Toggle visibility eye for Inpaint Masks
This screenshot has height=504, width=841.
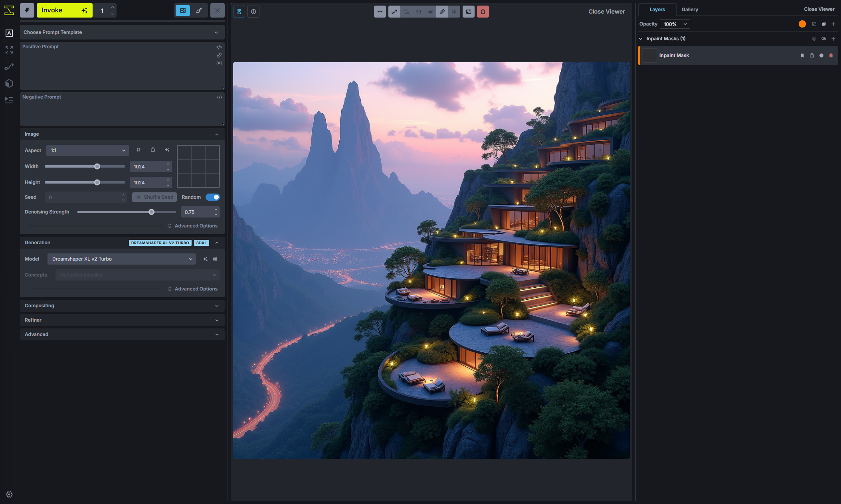coord(823,39)
